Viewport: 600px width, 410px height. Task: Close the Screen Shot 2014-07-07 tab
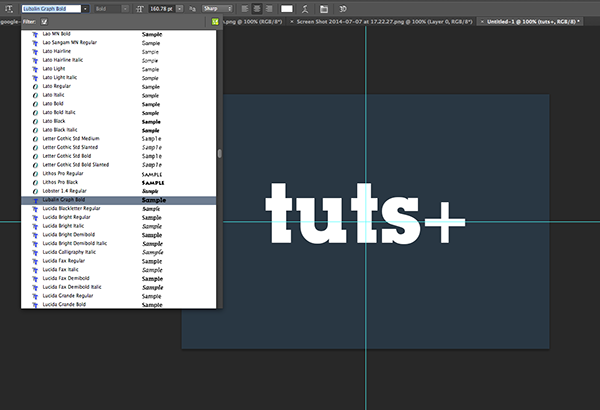click(x=292, y=22)
